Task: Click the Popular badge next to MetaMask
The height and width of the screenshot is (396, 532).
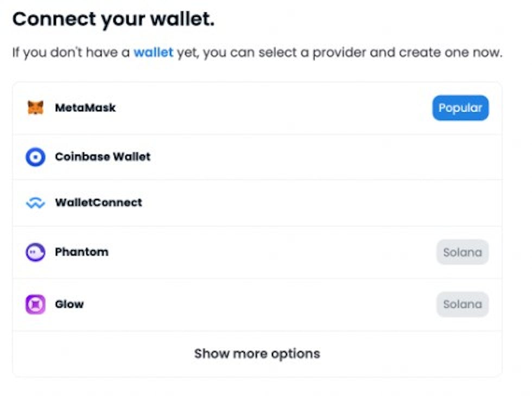Action: [x=460, y=107]
